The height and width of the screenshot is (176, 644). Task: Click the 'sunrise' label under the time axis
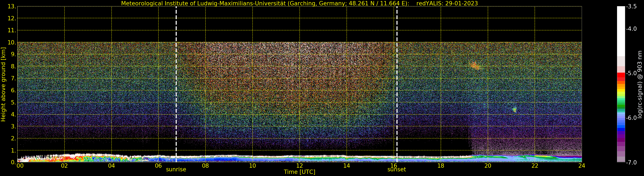(176, 170)
